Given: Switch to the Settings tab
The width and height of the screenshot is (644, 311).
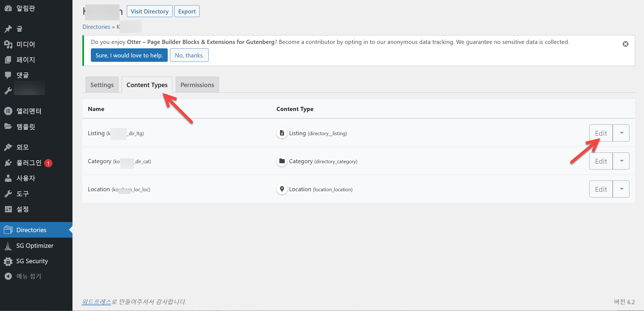Looking at the screenshot, I should (102, 85).
